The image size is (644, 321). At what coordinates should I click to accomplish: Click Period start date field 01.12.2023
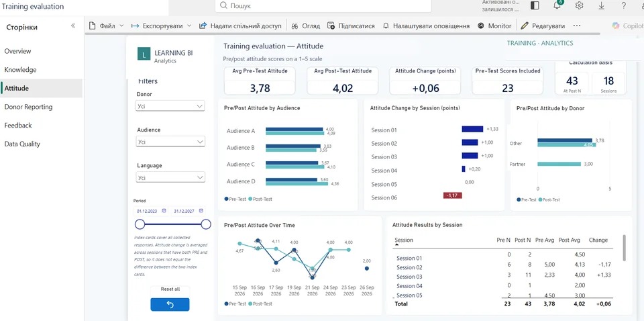point(148,211)
